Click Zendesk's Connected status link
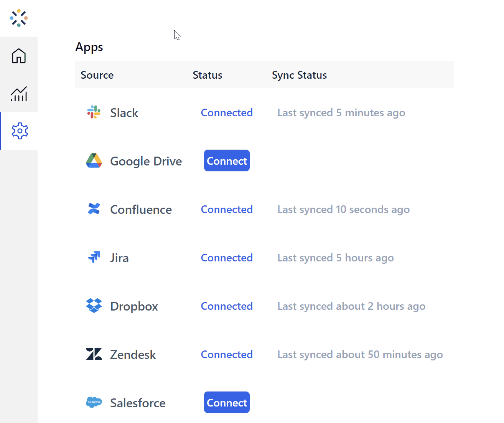This screenshot has height=423, width=504. (x=227, y=354)
